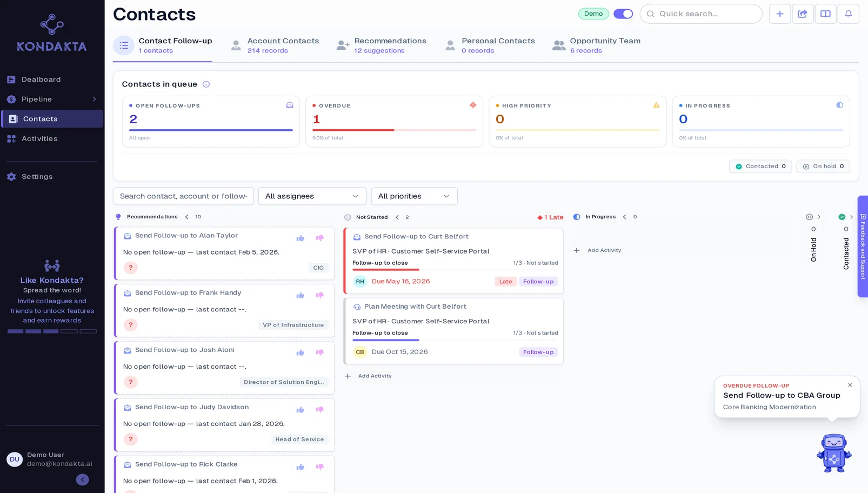Open the All assignees dropdown
Screen dimensions: 868x493
[312, 196]
